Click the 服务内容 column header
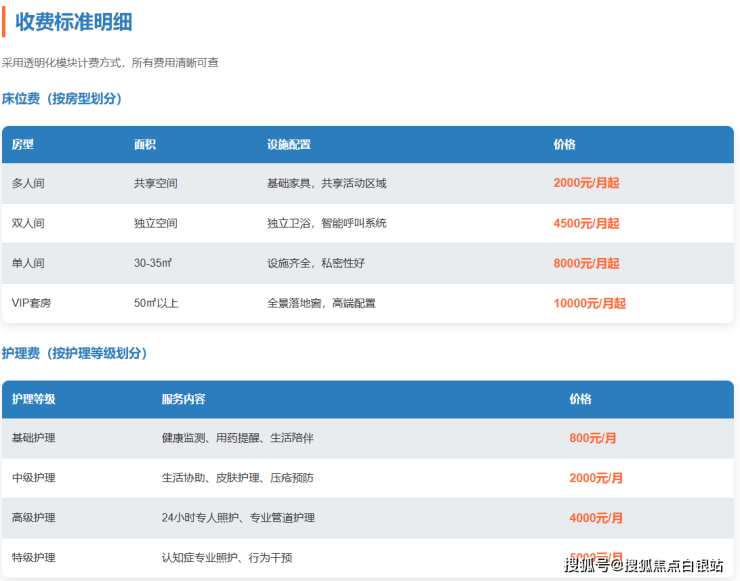Image resolution: width=740 pixels, height=581 pixels. point(183,399)
